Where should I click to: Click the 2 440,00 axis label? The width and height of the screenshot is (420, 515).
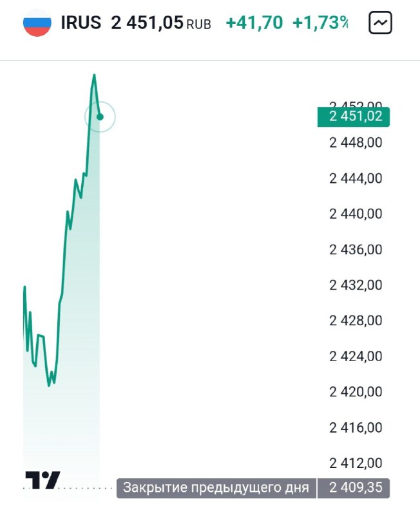(x=356, y=214)
